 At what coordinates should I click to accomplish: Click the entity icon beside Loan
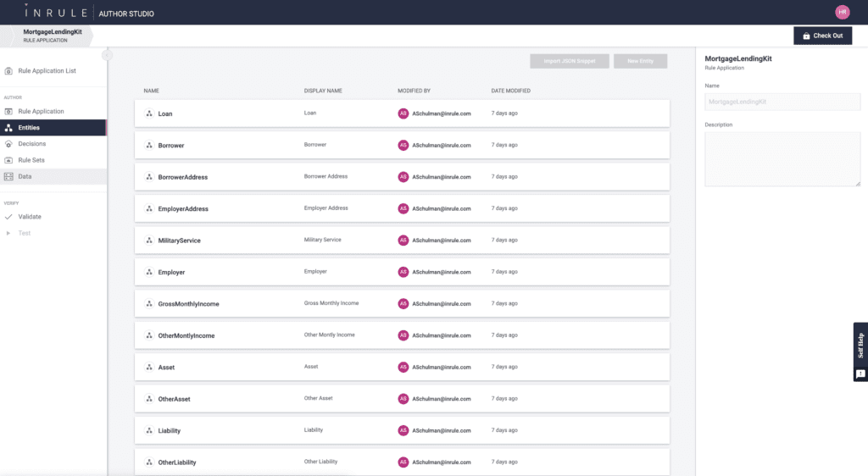(148, 113)
